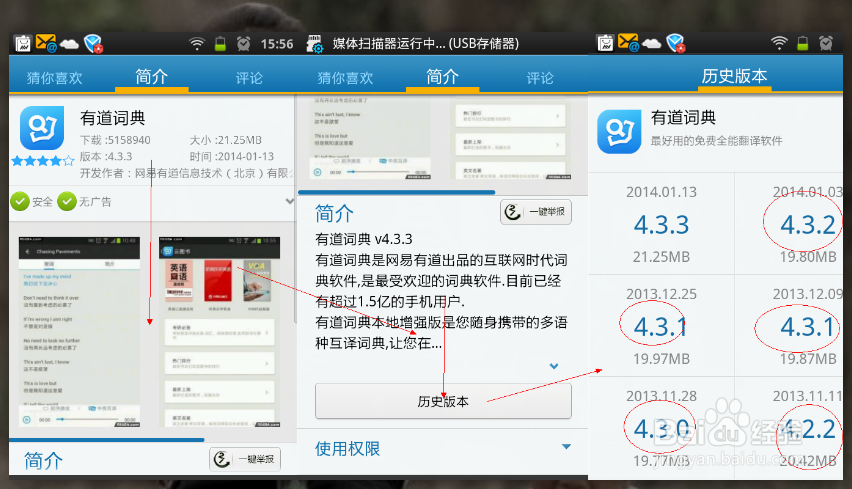852x489 pixels.
Task: Expand the 使用权限 section arrow
Action: [x=566, y=447]
